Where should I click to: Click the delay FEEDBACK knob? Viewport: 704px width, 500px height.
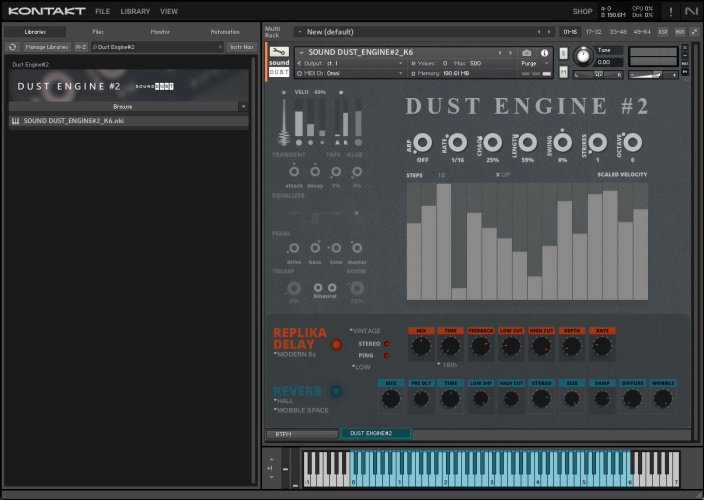tap(480, 346)
